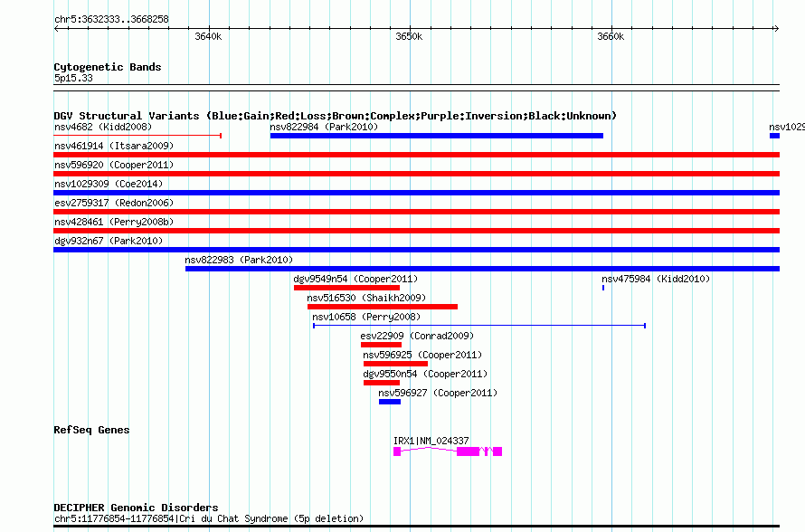Click the red esv2759317 loss bar
805x532 pixels.
point(416,212)
